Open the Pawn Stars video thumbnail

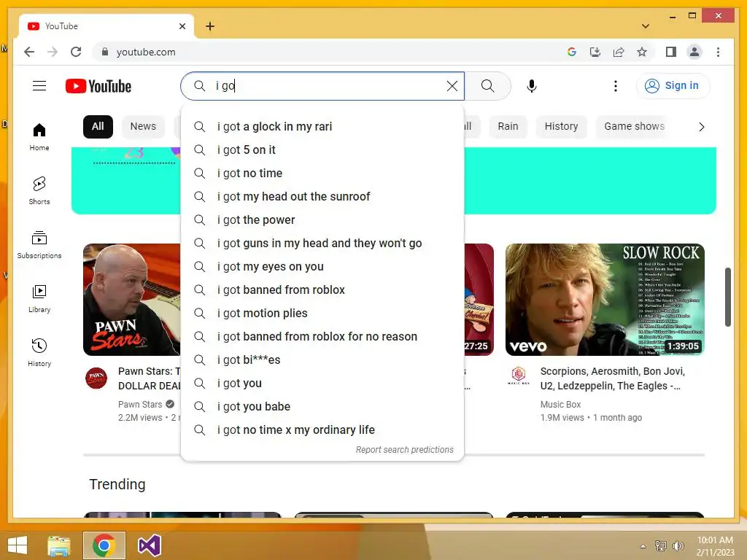click(132, 300)
